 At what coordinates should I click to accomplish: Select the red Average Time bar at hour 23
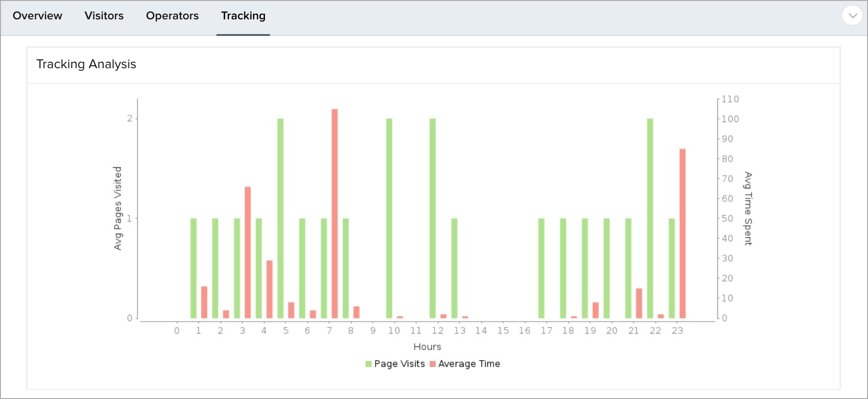(682, 234)
